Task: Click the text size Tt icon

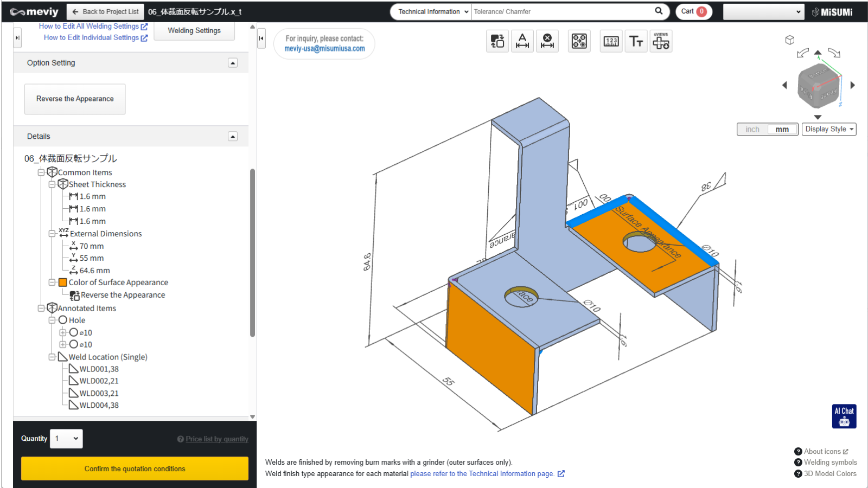Action: point(636,41)
